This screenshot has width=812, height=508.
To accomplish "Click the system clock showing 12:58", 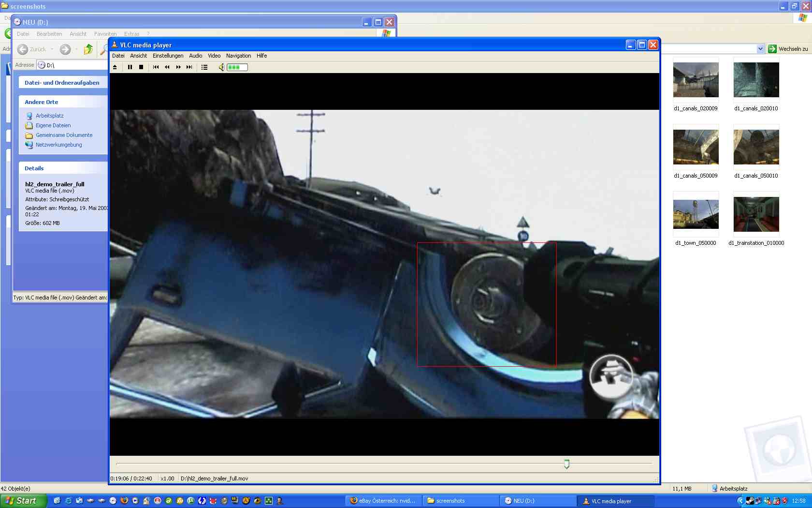I will coord(798,501).
